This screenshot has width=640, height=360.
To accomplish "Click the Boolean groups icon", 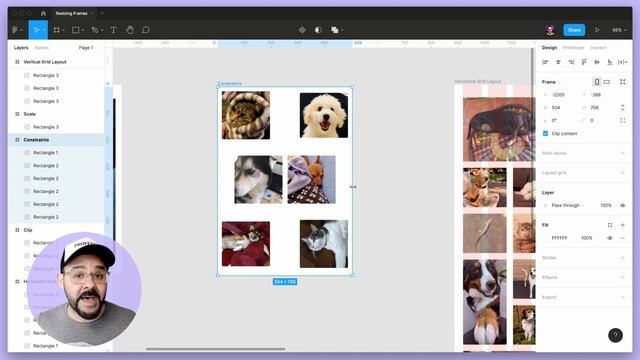I will (x=335, y=30).
